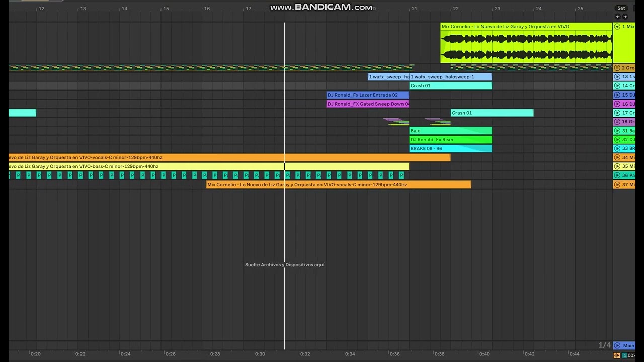Image resolution: width=644 pixels, height=362 pixels.
Task: Jump to previous locator arrow
Action: 618,17
